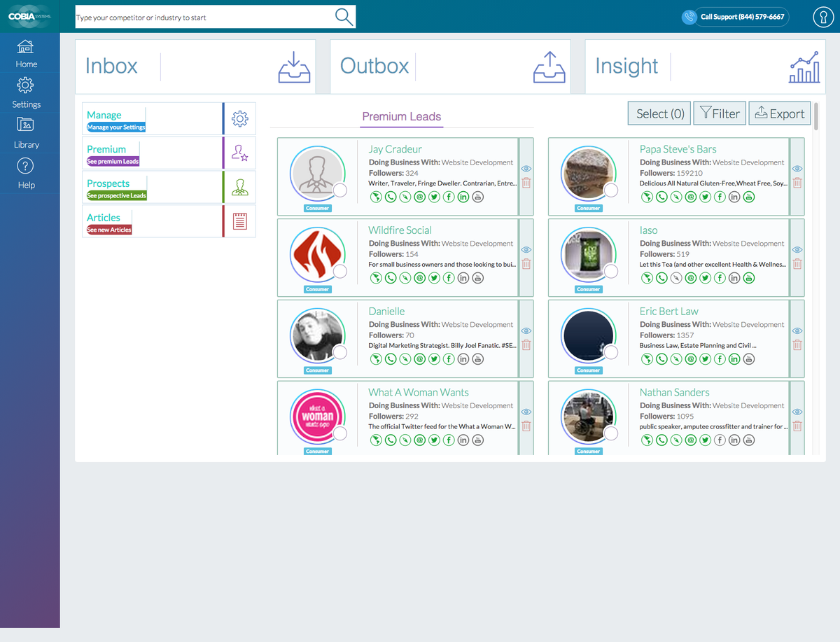The height and width of the screenshot is (642, 840).
Task: Open the Eric Bert Law lead name
Action: coord(669,312)
